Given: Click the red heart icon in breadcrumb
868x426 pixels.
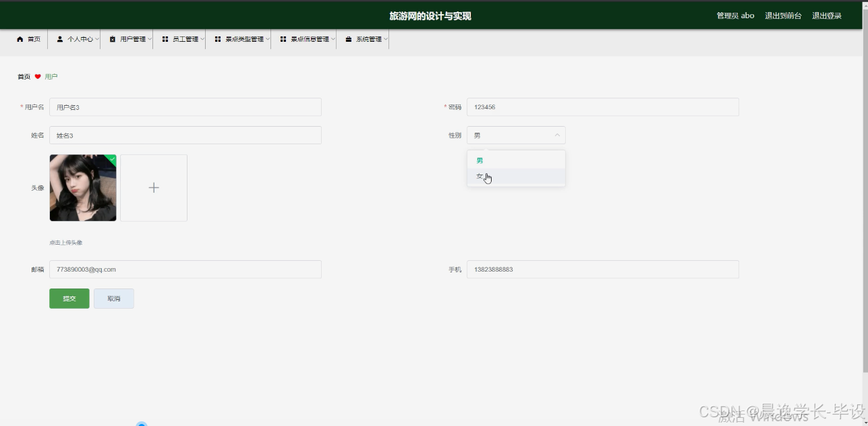Looking at the screenshot, I should pos(38,76).
